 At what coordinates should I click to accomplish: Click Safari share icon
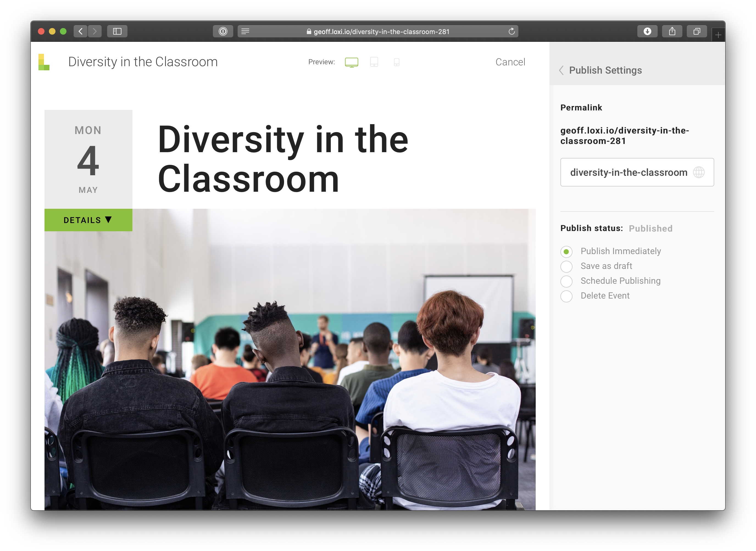[x=672, y=31]
